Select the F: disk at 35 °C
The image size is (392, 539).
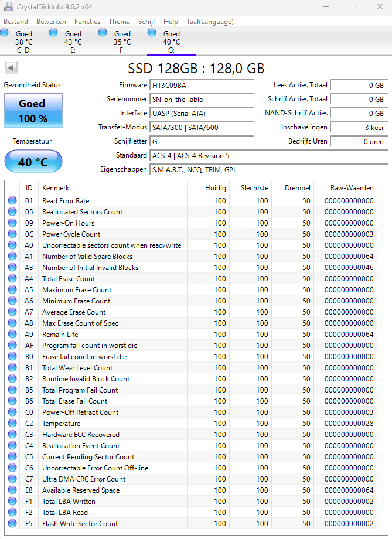pos(122,42)
